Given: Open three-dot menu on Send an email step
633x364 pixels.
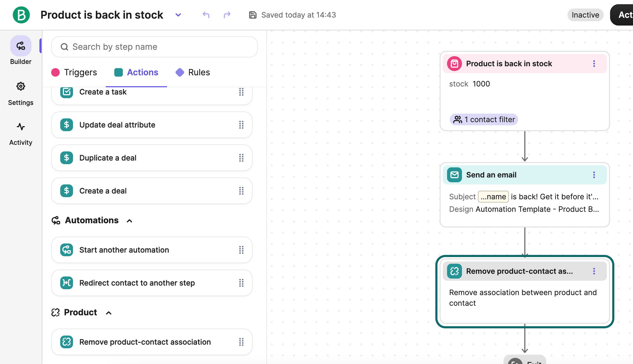Looking at the screenshot, I should pyautogui.click(x=594, y=175).
